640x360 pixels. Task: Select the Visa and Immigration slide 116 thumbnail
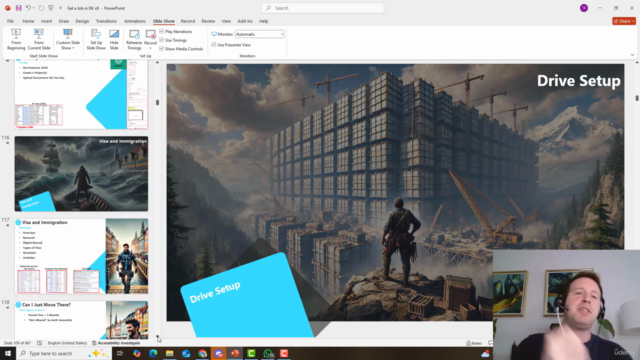tap(81, 173)
